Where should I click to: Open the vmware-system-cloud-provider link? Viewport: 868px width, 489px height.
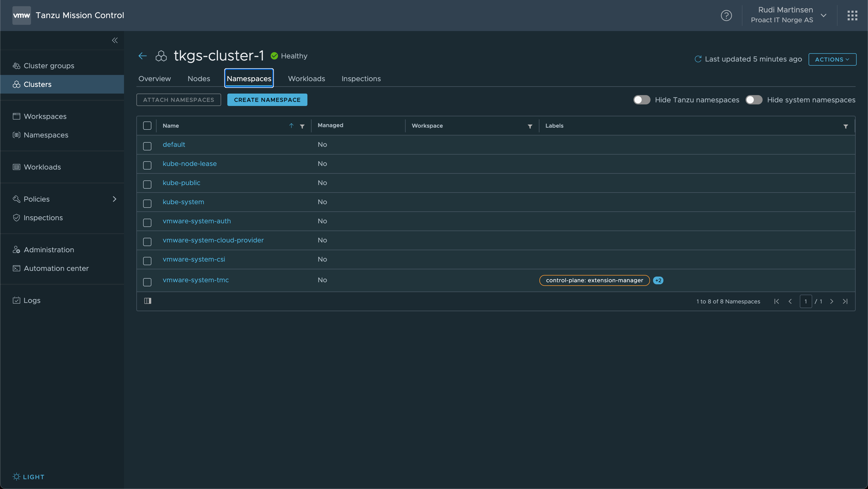click(x=213, y=240)
